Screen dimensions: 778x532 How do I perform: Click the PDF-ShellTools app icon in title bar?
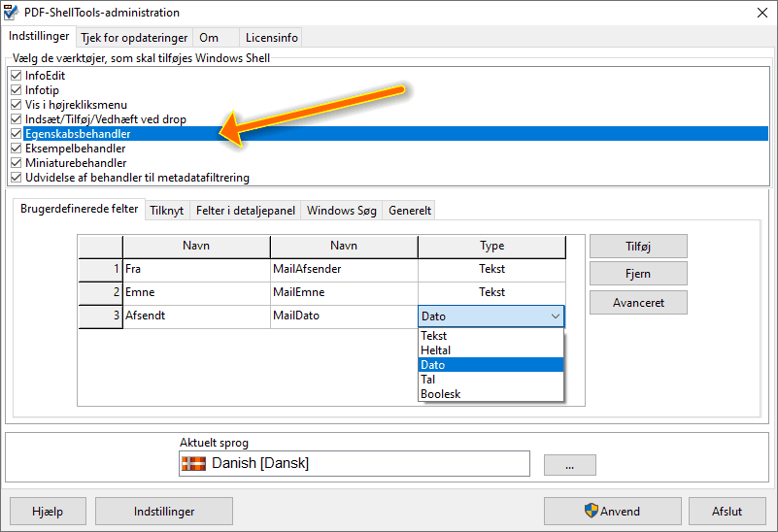(11, 13)
